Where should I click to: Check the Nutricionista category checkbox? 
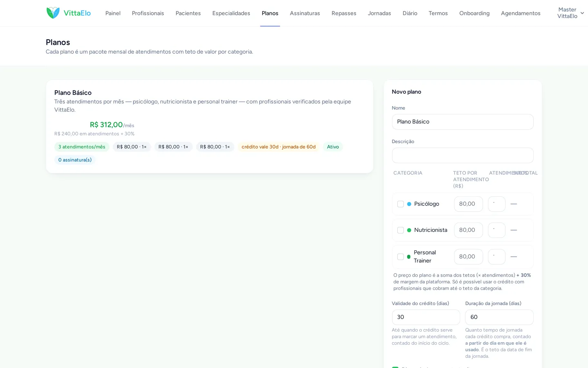[401, 230]
